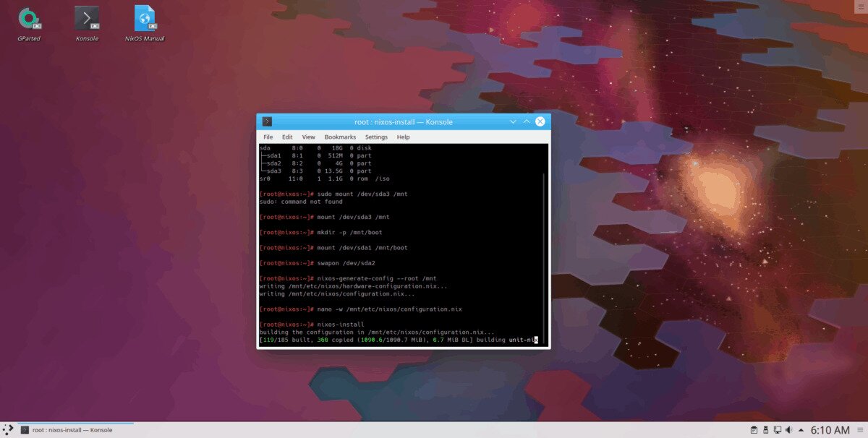Open removable devices tray icon
This screenshot has width=868, height=438.
[765, 430]
